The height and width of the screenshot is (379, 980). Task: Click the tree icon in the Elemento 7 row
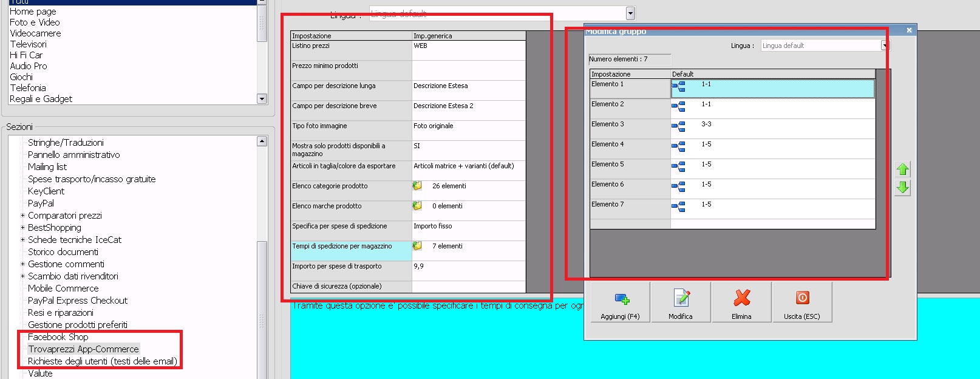coord(678,207)
